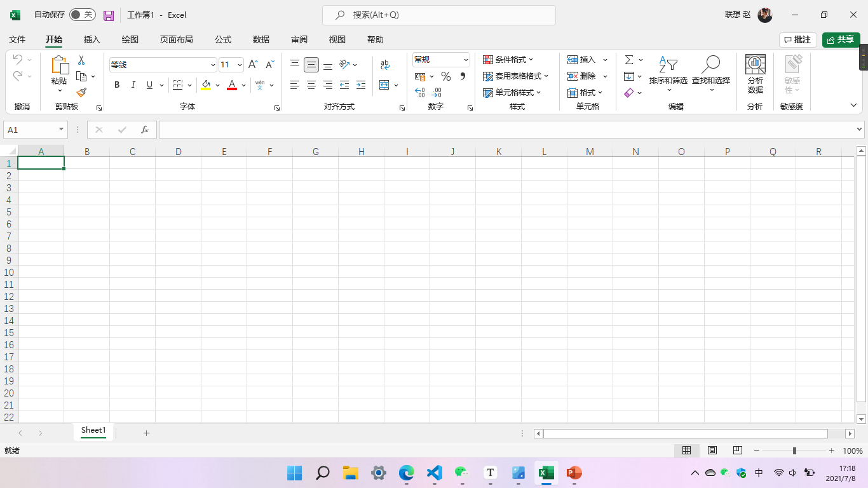Screen dimensions: 868x488
Task: Add a new sheet with plus button
Action: coord(146,433)
